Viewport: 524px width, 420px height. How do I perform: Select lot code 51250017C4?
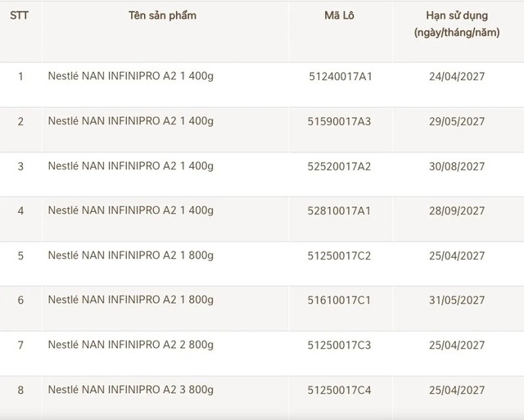point(340,390)
